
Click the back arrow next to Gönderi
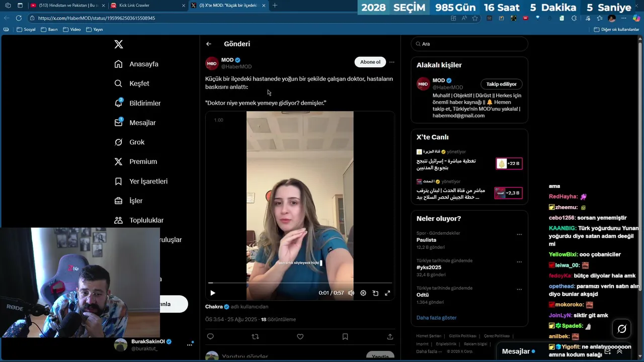tap(209, 44)
